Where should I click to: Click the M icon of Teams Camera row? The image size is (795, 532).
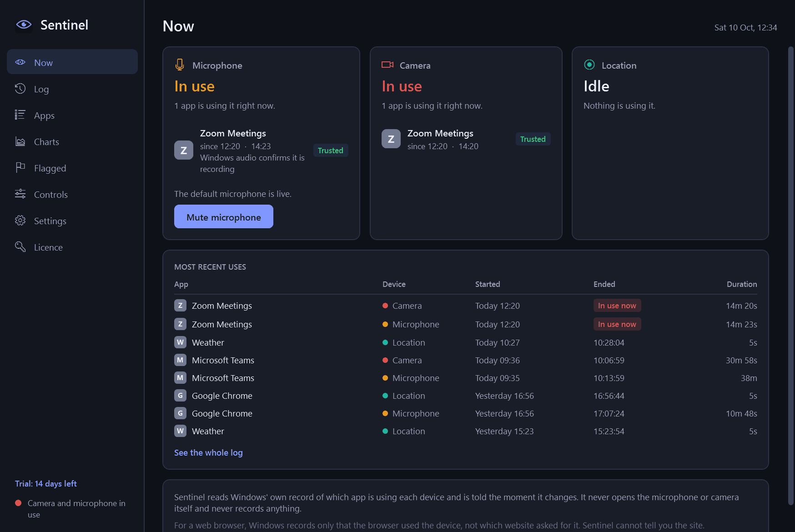(180, 360)
